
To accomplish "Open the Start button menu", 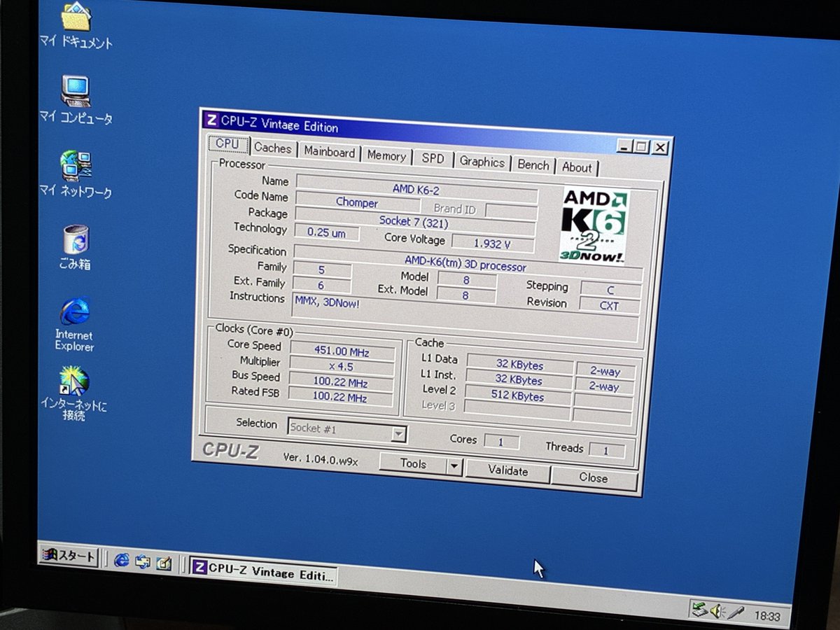I will pos(69,556).
